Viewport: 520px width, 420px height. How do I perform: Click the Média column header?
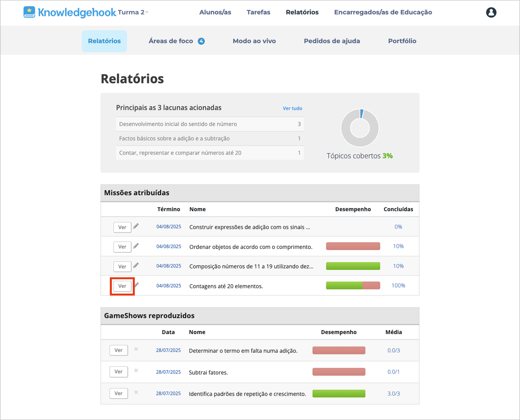point(394,332)
